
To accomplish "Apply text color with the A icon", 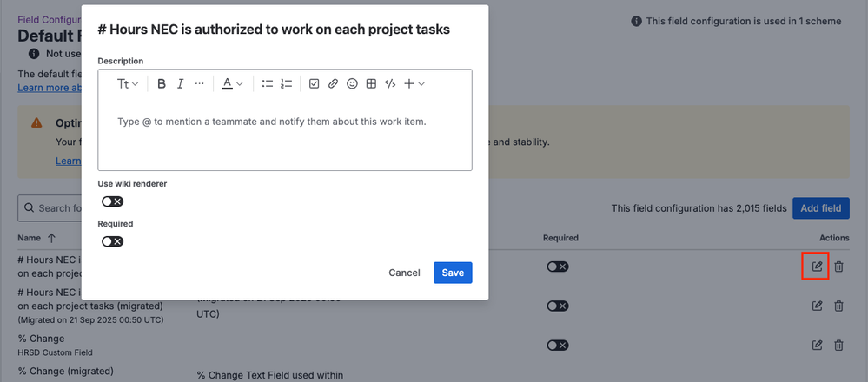I will (227, 83).
